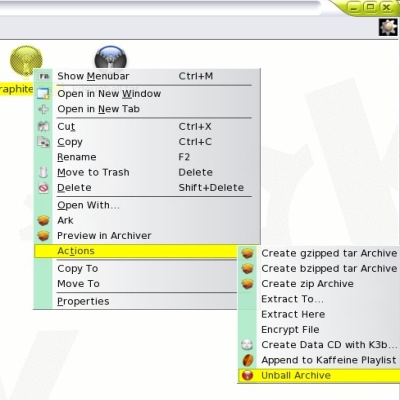This screenshot has width=400, height=400.
Task: Click the highlighted graphite file name label
Action: point(17,89)
